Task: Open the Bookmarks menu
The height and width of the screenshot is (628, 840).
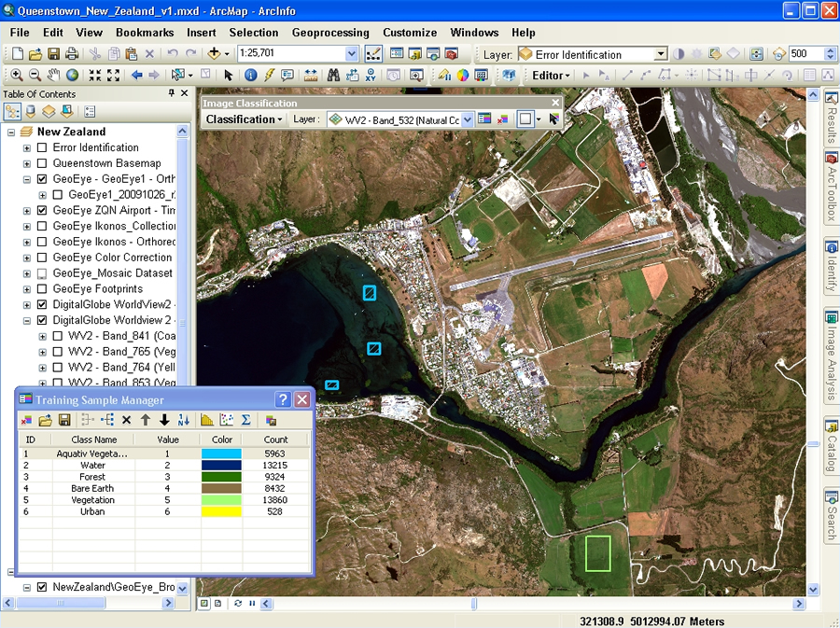Action: point(145,33)
